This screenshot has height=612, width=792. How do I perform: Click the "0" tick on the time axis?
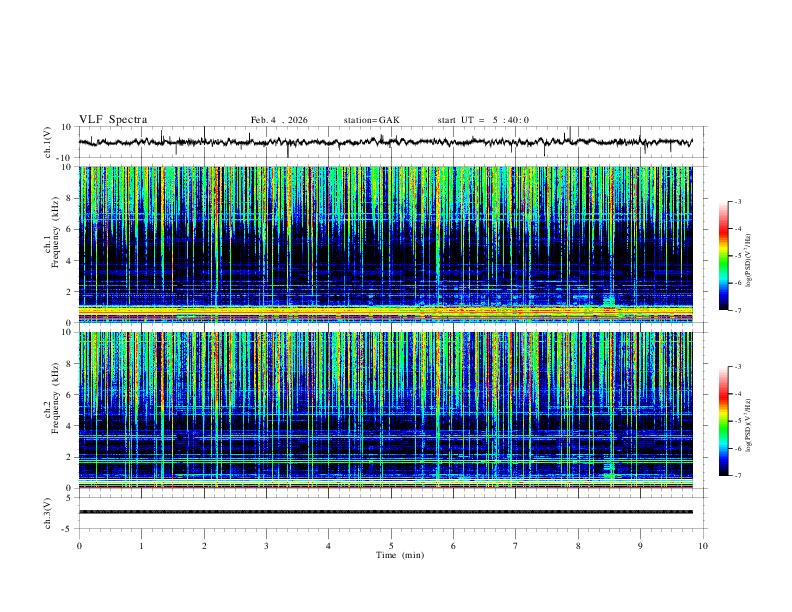coord(79,546)
